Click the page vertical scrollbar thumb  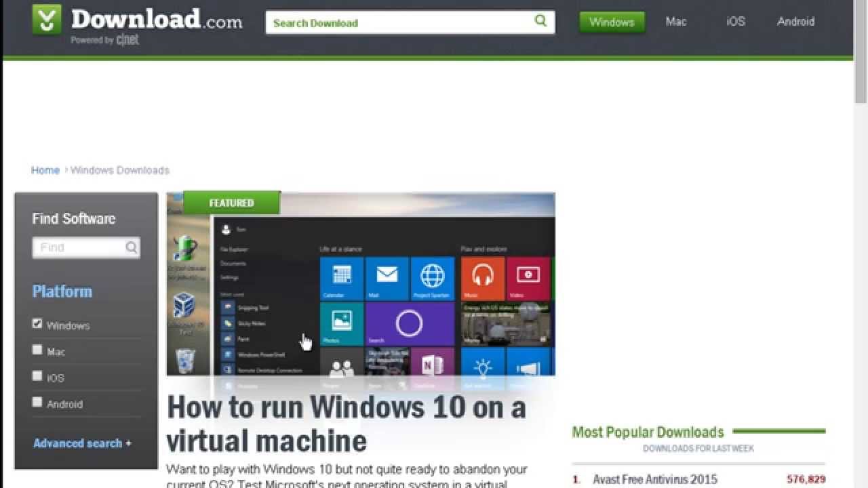(861, 53)
